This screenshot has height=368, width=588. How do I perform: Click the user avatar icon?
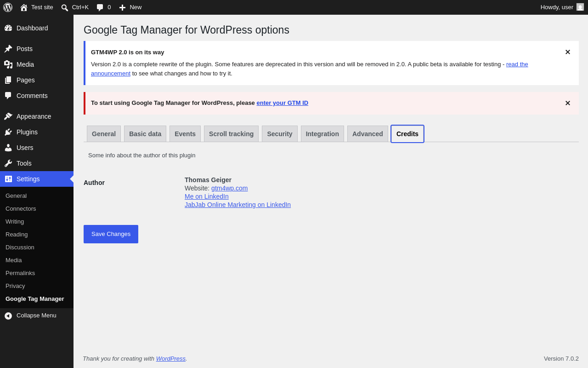click(580, 7)
